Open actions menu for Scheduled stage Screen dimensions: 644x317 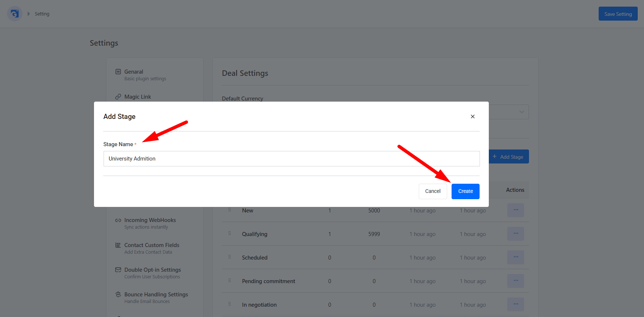(516, 257)
